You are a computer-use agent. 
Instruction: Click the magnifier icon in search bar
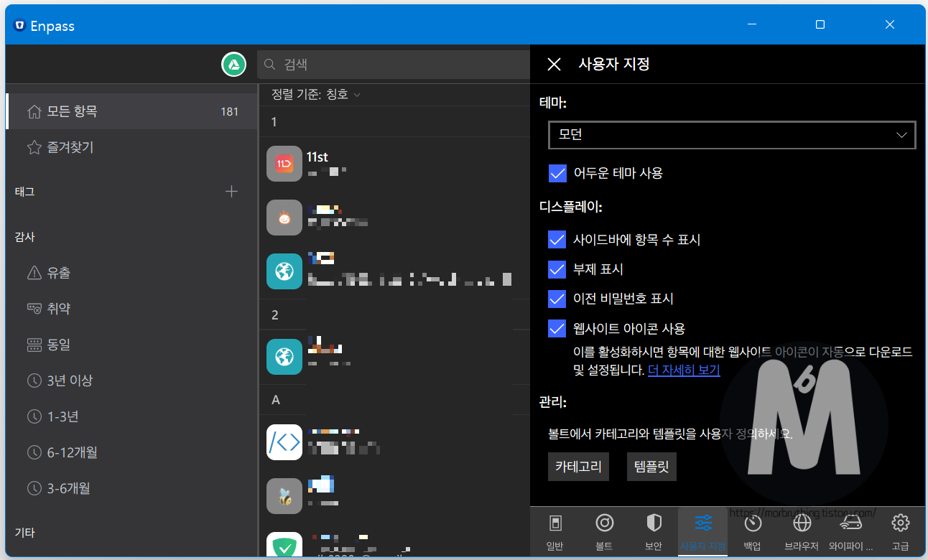(270, 65)
